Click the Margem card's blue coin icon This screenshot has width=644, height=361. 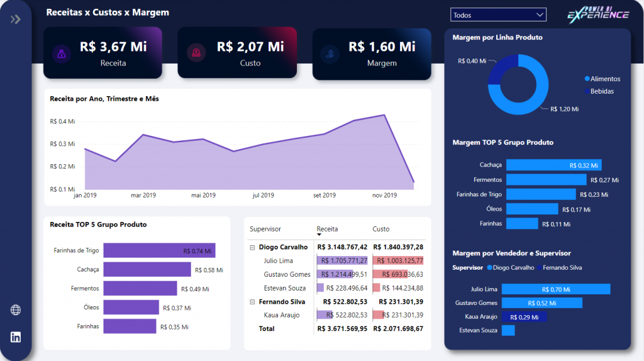(x=331, y=53)
